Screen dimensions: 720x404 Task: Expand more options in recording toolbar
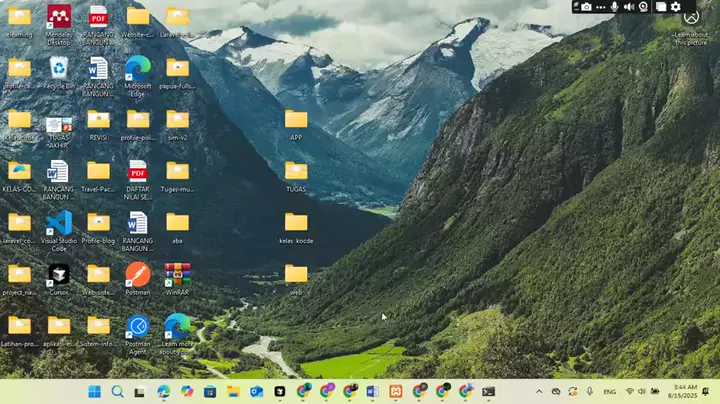point(600,7)
